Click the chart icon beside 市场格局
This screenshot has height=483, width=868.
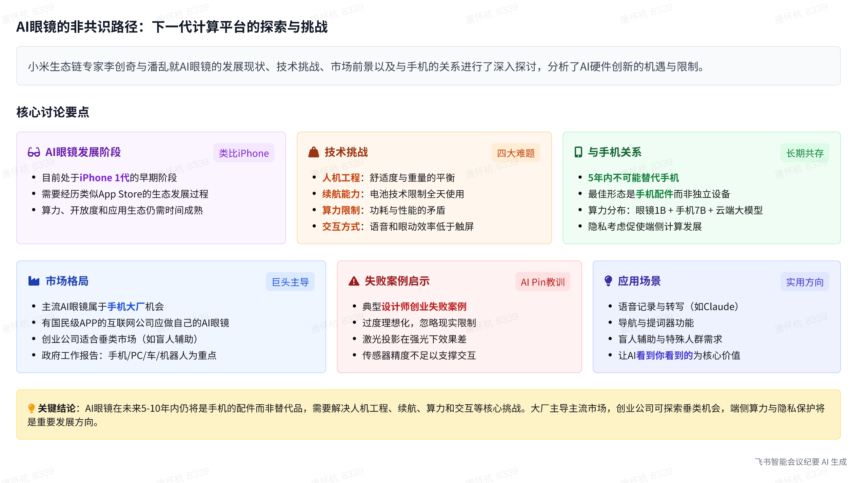(x=34, y=281)
